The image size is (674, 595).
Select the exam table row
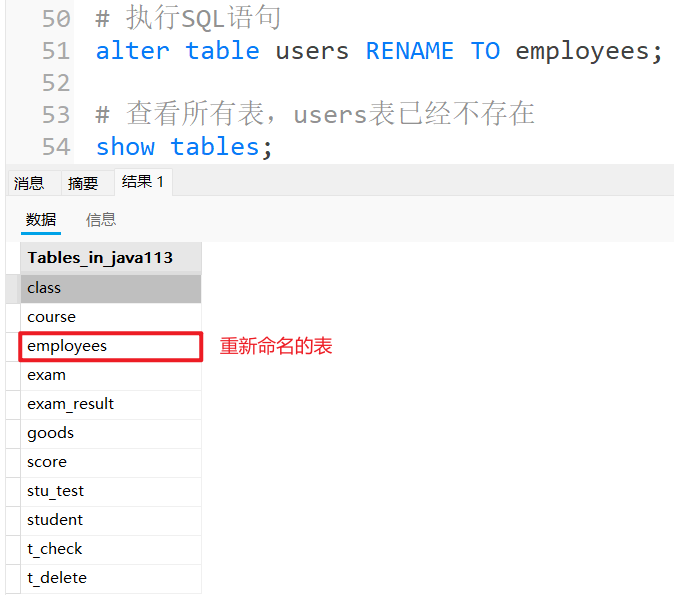point(111,375)
